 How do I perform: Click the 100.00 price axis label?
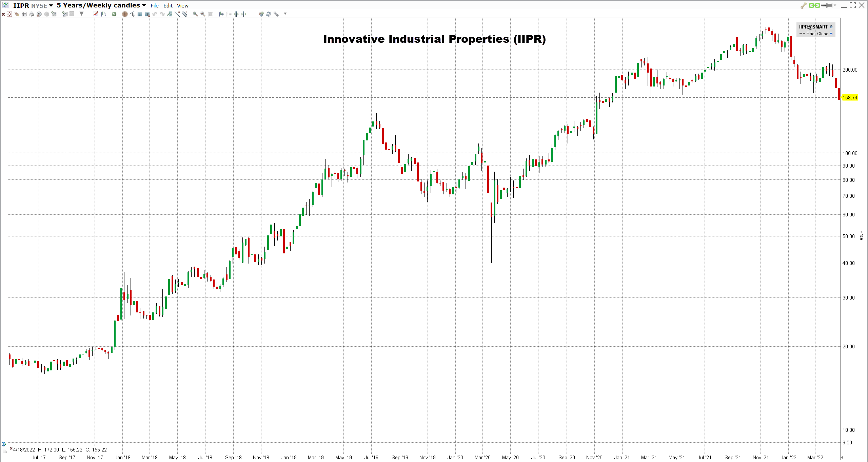click(850, 153)
